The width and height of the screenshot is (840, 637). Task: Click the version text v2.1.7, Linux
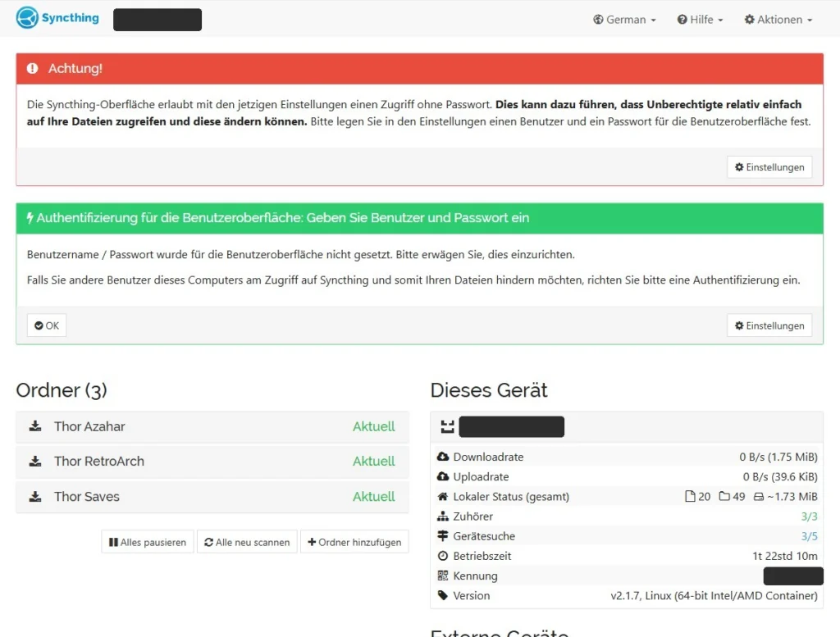(714, 596)
